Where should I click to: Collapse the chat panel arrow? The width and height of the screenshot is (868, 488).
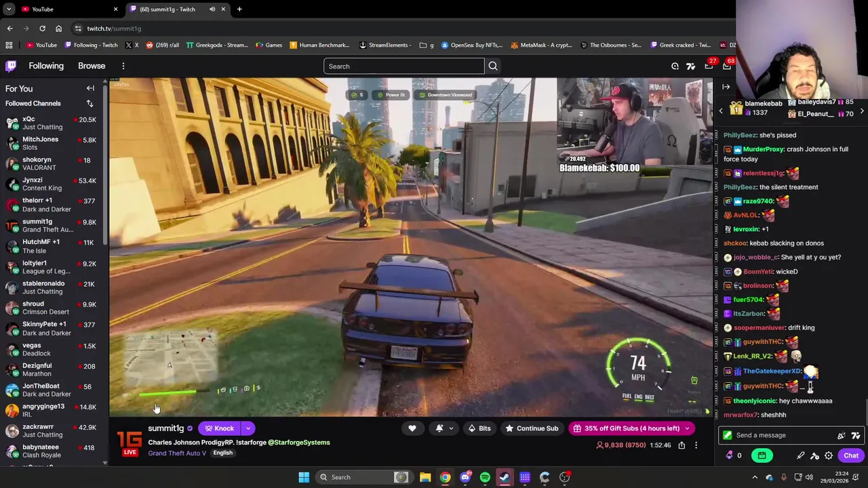pos(726,87)
